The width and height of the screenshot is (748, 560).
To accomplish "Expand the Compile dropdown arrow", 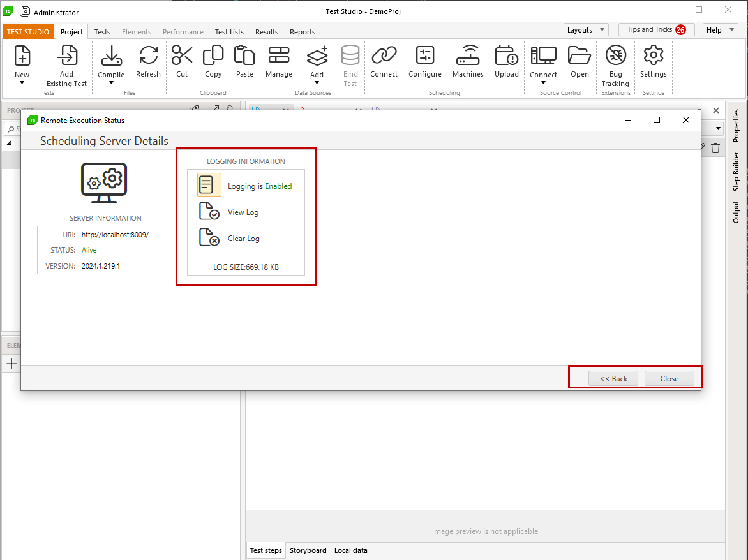I will 111,83.
